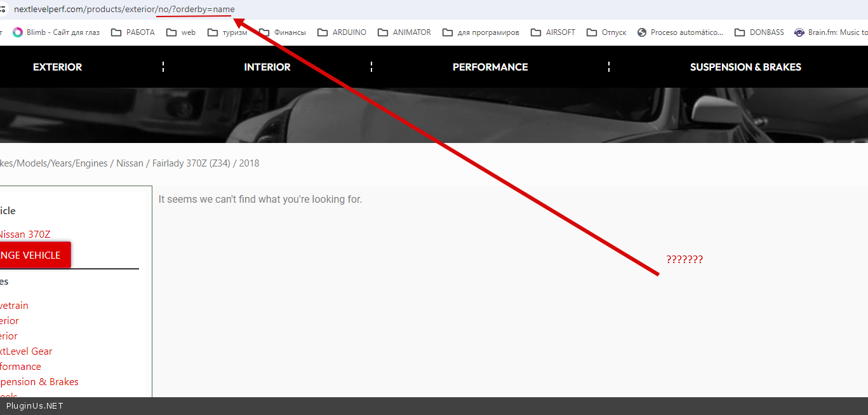868x415 pixels.
Task: Expand the ANIMATOR bookmarks folder
Action: [x=404, y=32]
